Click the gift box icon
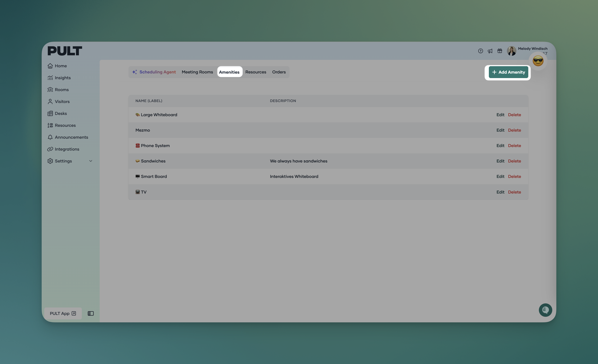This screenshot has width=598, height=364. coord(500,51)
